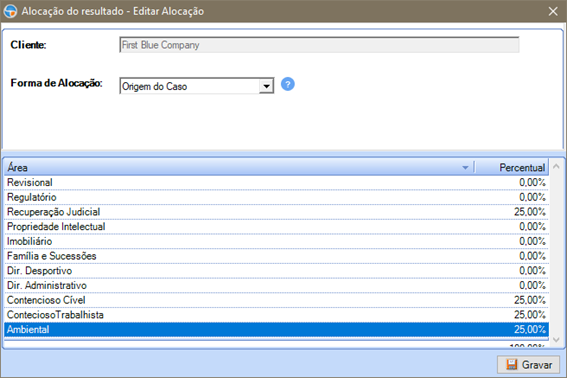The image size is (567, 378).
Task: Click the 0,00% value for Propriedade Intelectual
Action: [532, 226]
